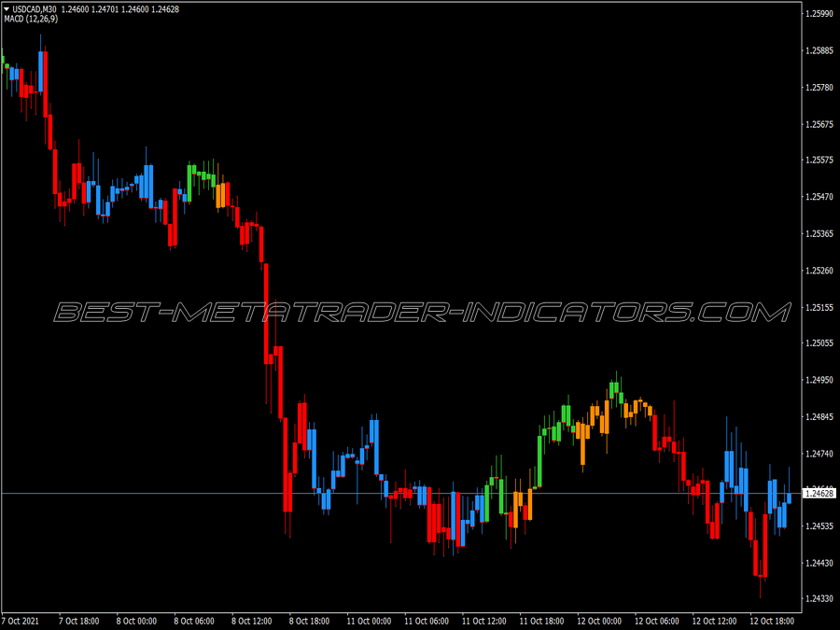
Task: Open the chart menu triangle beside USDCAD,M30
Action: click(7, 9)
